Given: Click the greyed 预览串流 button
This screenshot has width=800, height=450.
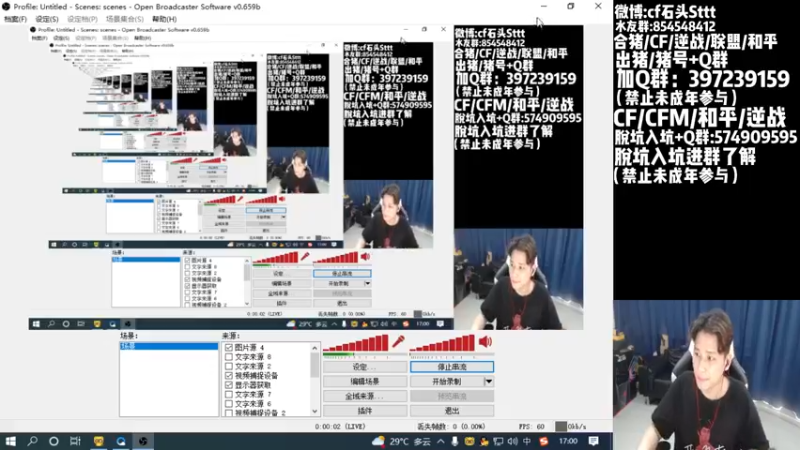Looking at the screenshot, I should 452,396.
